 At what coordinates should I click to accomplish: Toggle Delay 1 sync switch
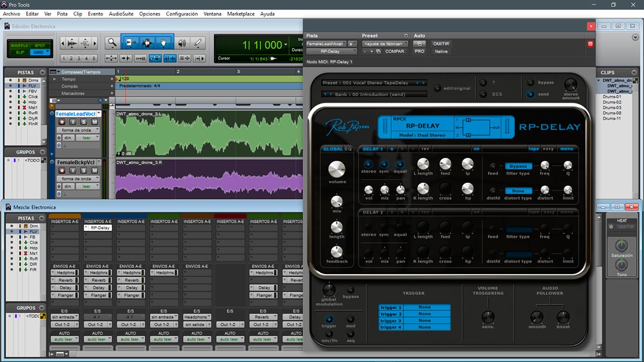click(x=384, y=164)
